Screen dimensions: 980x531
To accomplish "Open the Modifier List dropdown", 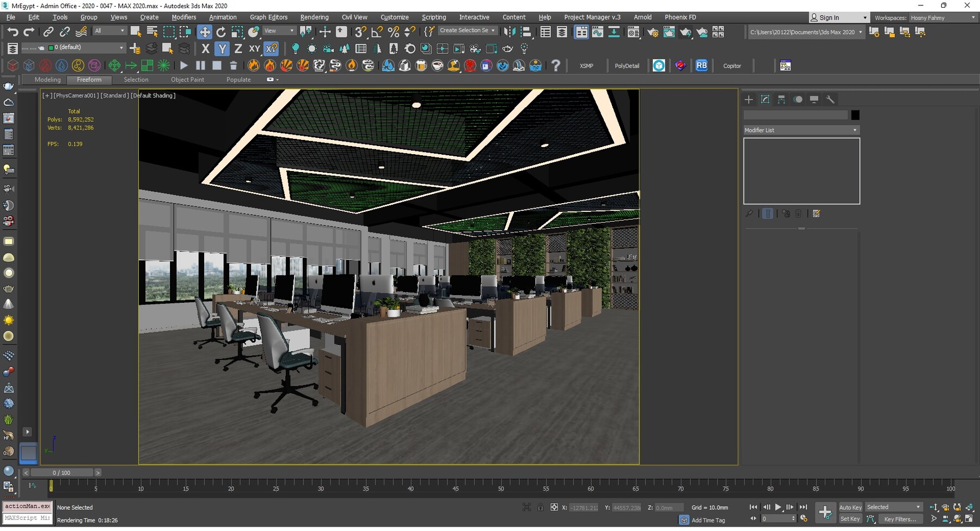I will pyautogui.click(x=800, y=130).
